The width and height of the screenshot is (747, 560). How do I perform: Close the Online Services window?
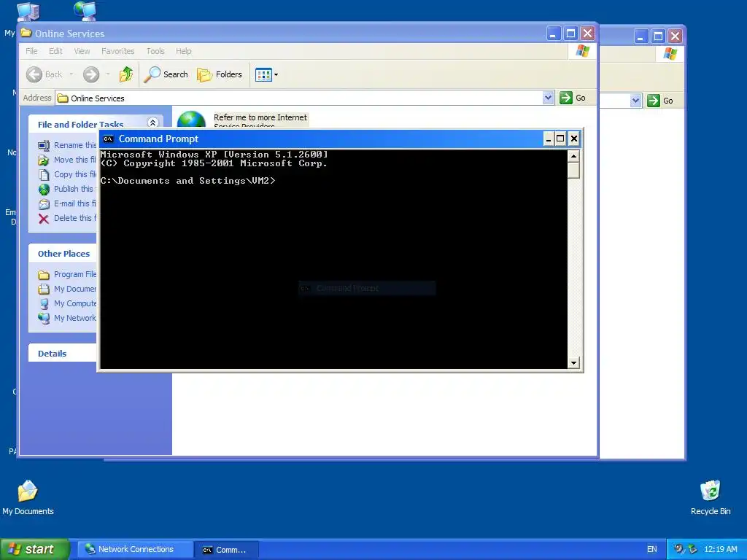point(588,34)
